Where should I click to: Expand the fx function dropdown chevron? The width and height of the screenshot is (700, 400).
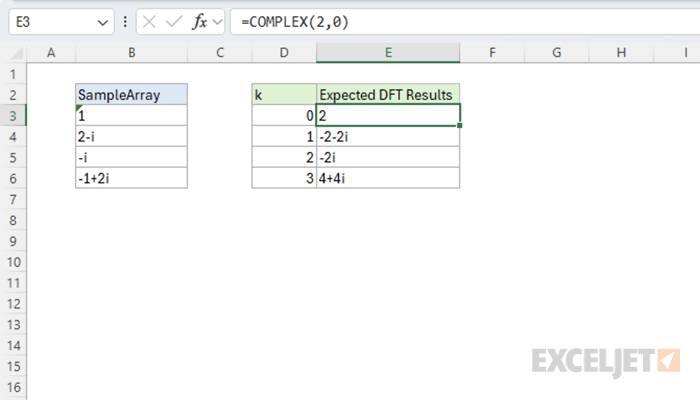217,22
